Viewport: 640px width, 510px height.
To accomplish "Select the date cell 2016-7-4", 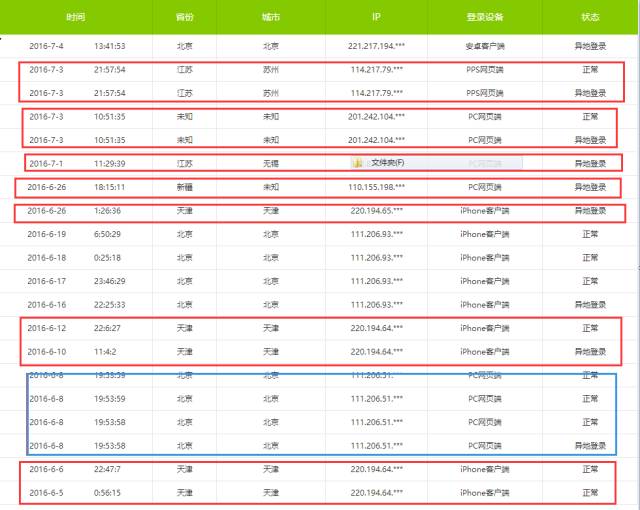I will click(x=46, y=46).
